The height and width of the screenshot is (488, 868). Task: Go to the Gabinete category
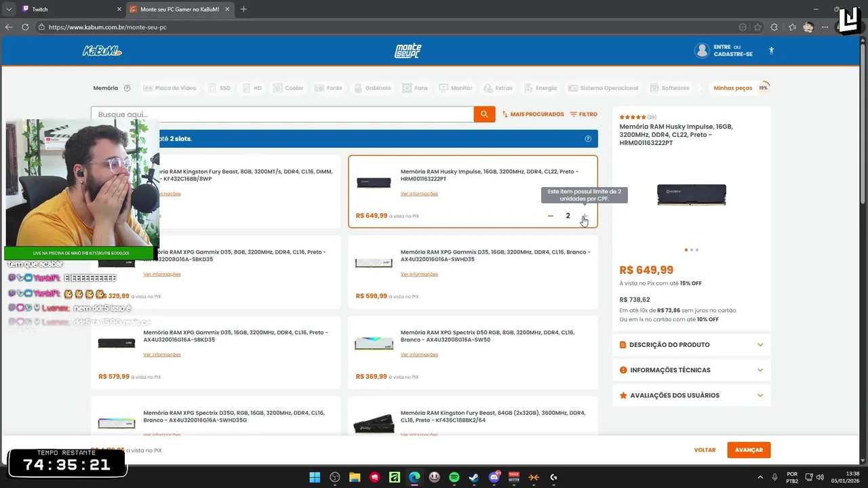pos(372,88)
